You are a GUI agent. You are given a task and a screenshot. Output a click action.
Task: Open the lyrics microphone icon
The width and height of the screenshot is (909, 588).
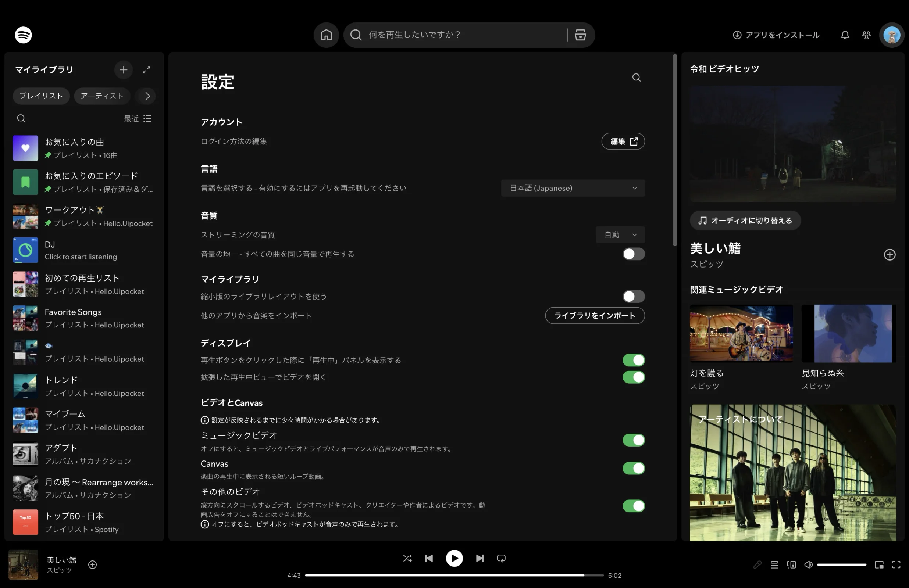757,564
